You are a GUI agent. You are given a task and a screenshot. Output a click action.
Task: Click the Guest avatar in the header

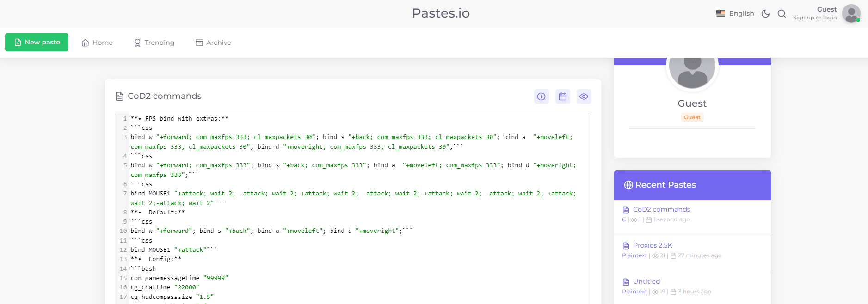tap(851, 14)
